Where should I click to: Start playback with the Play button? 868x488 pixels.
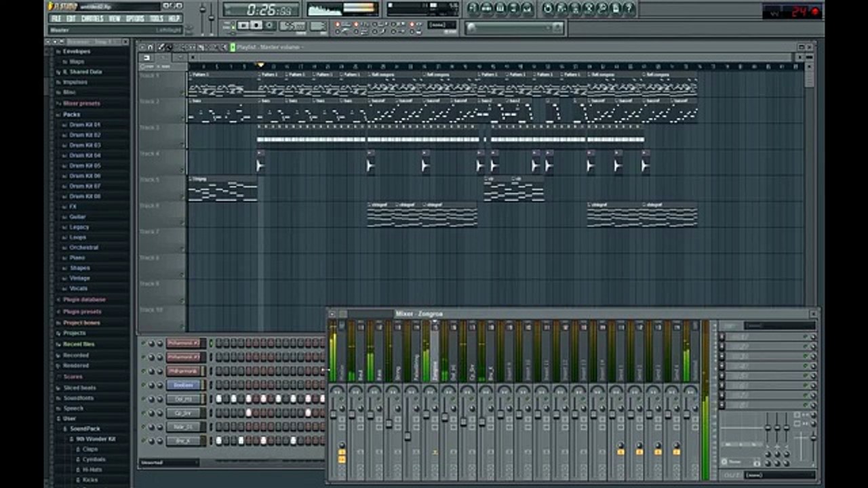coord(243,26)
